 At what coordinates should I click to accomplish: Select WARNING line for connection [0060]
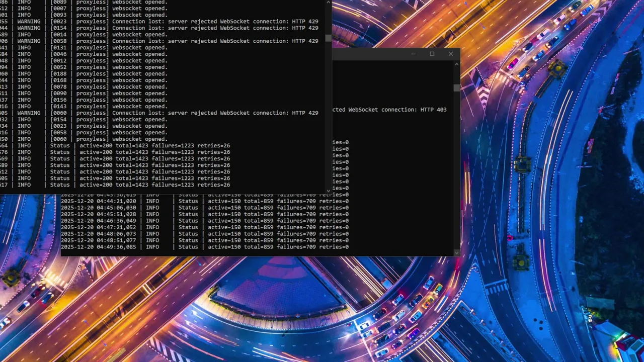tap(159, 113)
